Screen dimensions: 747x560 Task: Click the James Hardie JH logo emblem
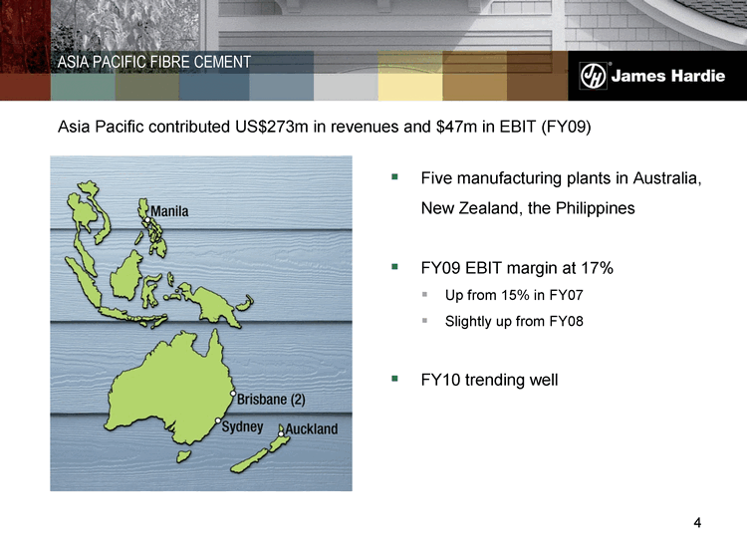click(596, 77)
